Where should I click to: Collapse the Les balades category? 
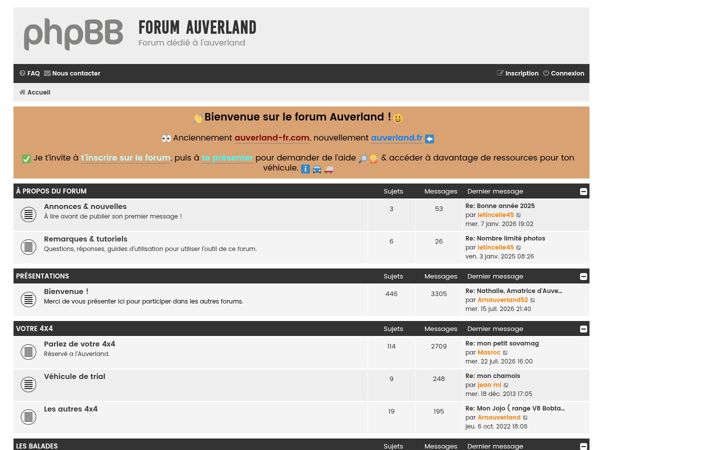[583, 446]
